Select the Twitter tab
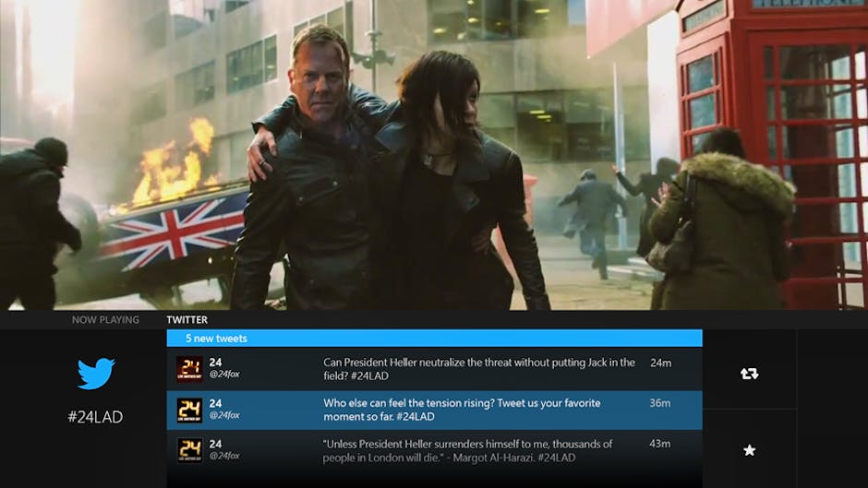The height and width of the screenshot is (488, 868). click(x=187, y=320)
